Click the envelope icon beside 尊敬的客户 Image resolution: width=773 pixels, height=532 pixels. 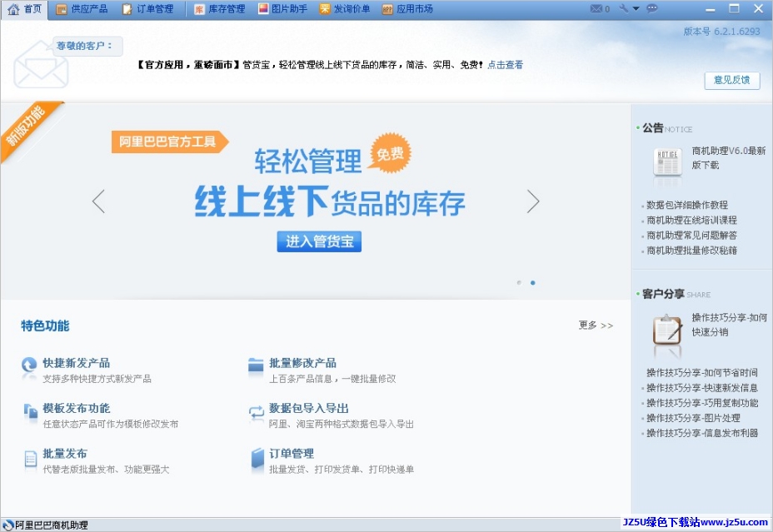click(x=41, y=66)
